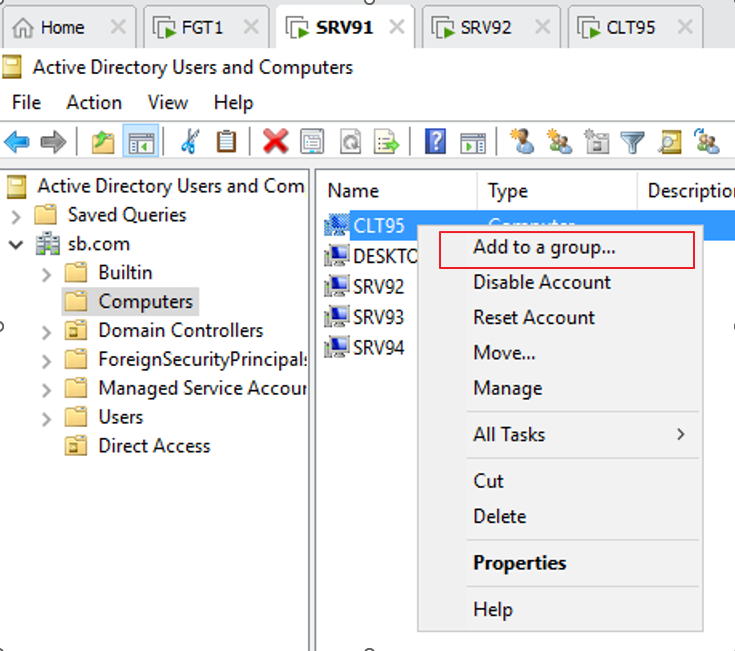
Task: Click the filter funnel toolbar icon
Action: click(x=632, y=142)
